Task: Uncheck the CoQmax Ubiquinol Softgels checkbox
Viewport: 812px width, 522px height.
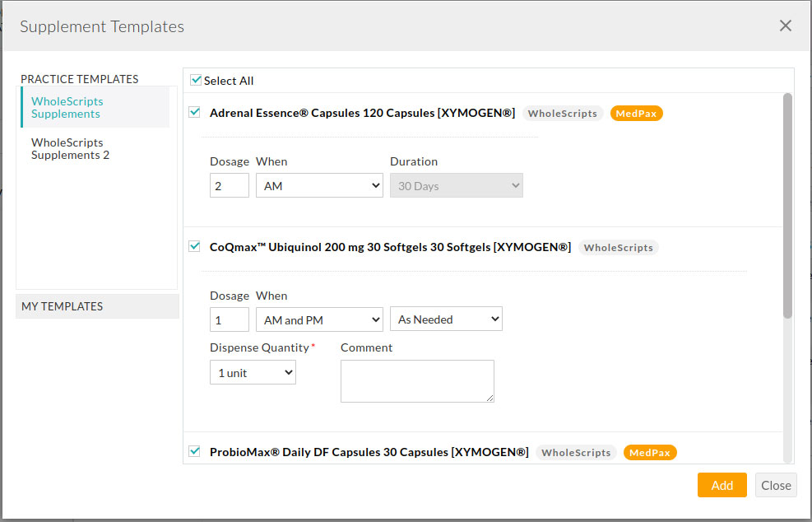Action: [194, 246]
